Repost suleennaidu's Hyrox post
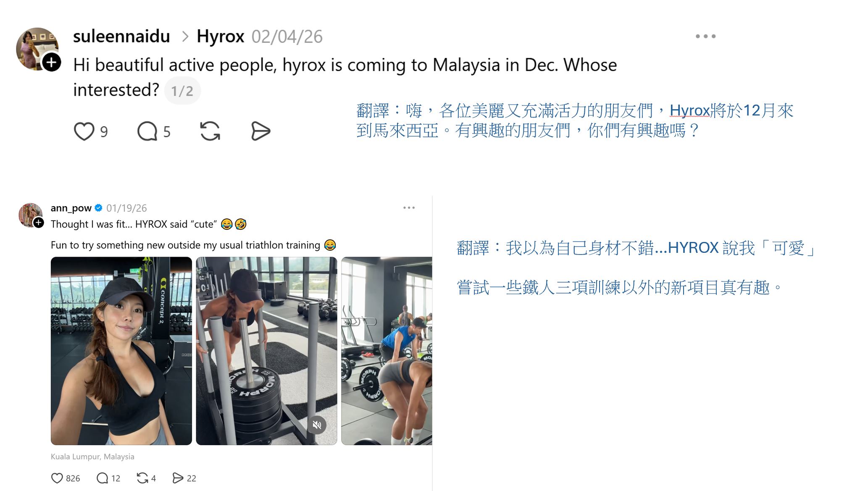 [210, 131]
